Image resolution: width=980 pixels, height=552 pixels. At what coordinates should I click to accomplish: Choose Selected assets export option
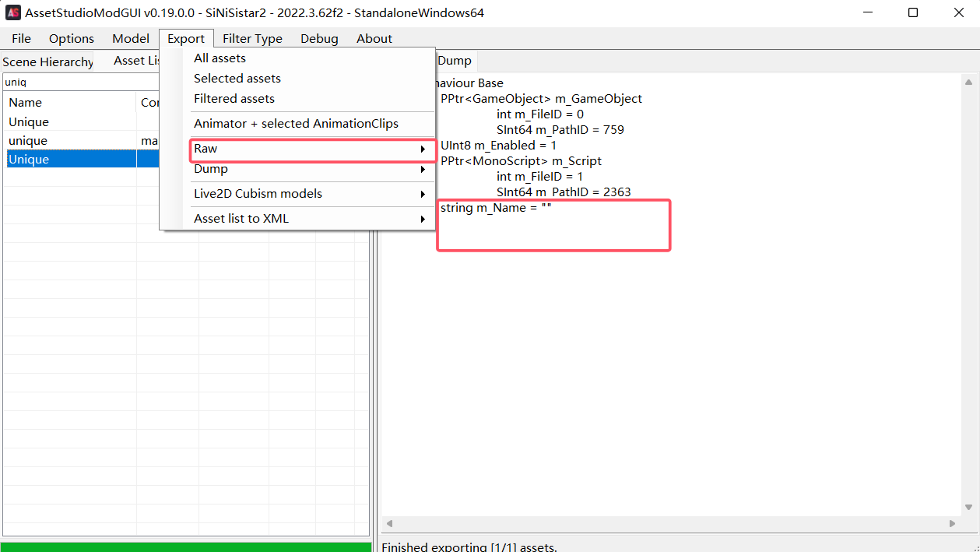coord(237,79)
